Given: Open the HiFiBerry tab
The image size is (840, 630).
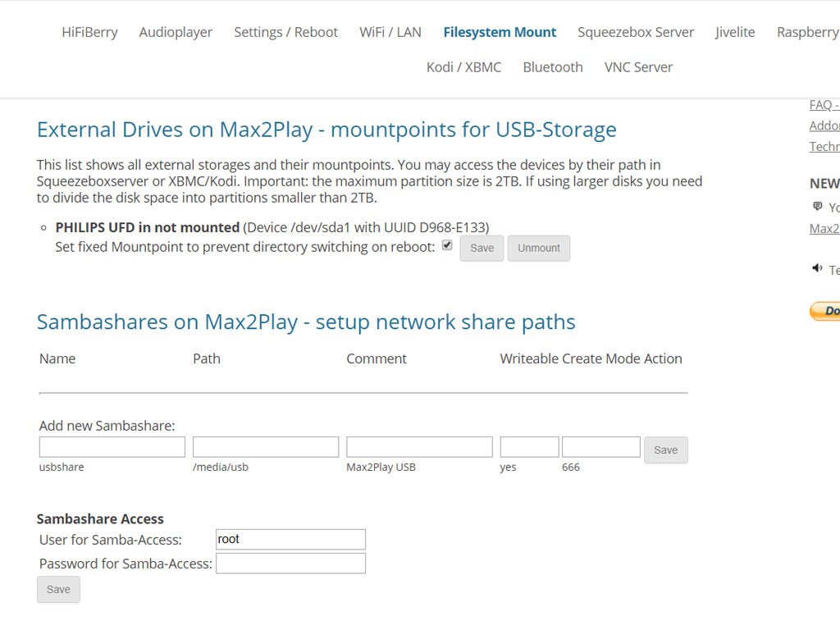Looking at the screenshot, I should (x=89, y=32).
